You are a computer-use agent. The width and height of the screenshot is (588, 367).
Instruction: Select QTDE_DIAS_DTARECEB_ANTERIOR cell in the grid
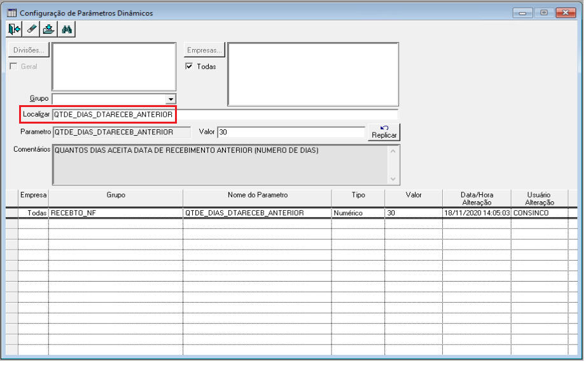[x=258, y=213]
